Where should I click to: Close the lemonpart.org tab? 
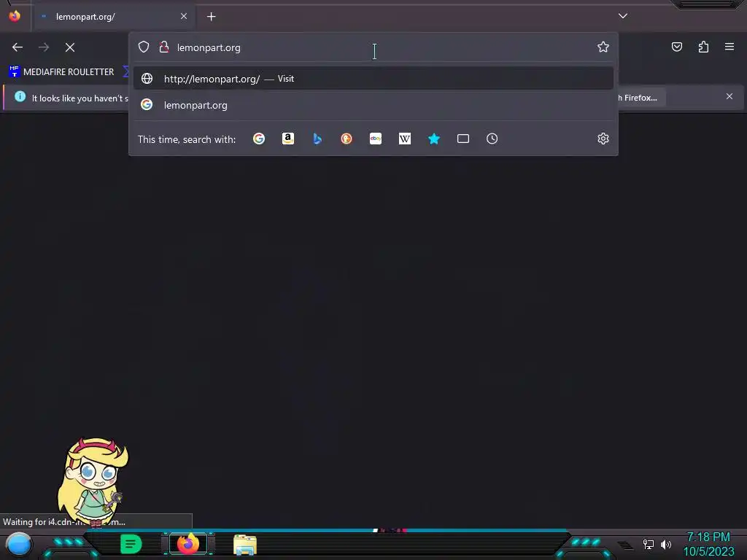(184, 16)
